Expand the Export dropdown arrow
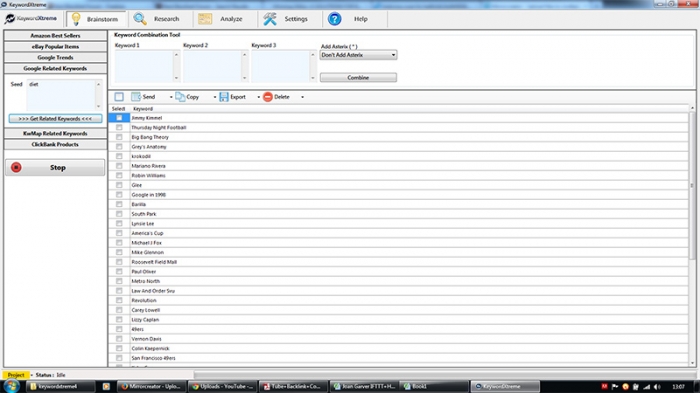700x393 pixels. [x=258, y=97]
